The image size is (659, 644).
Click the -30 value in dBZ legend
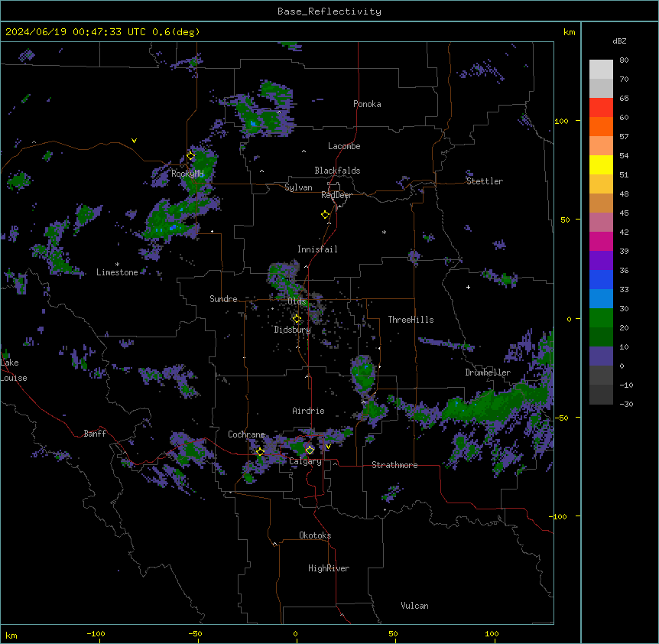coord(626,404)
